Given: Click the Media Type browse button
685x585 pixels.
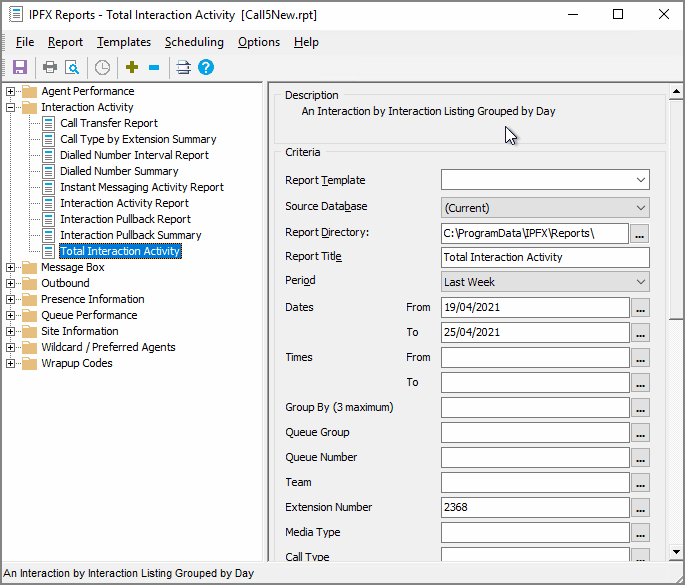Looking at the screenshot, I should (x=640, y=533).
